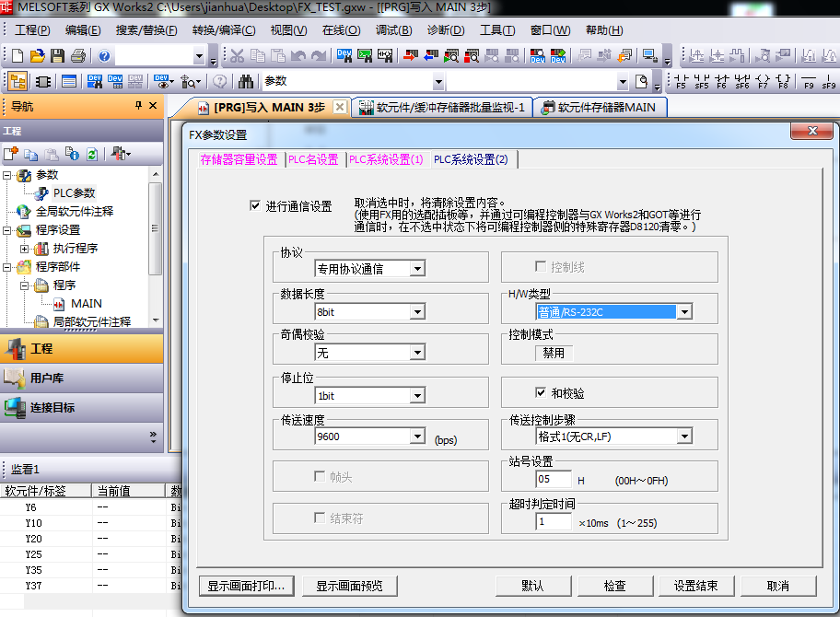Select PLC参数 in the navigation tree
This screenshot has height=617, width=840.
(75, 192)
